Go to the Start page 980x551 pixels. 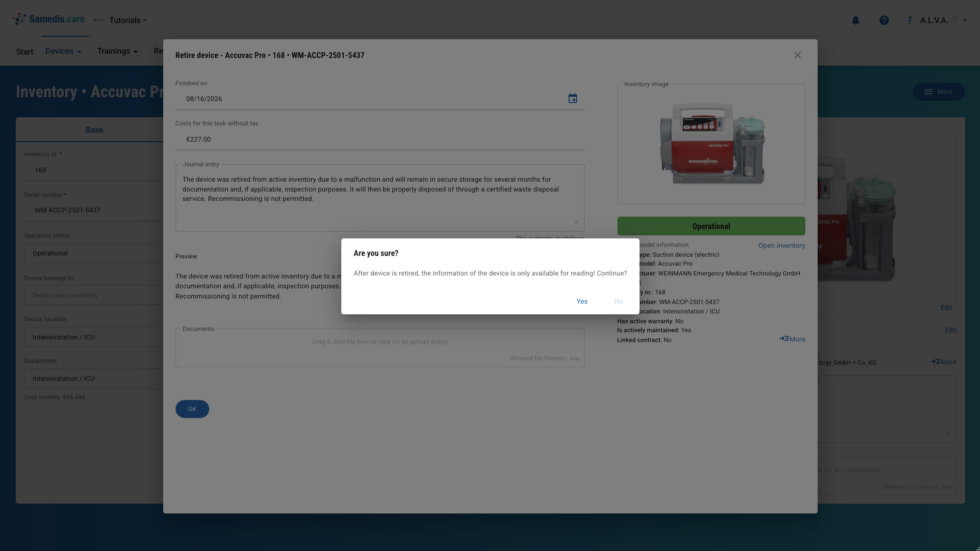[25, 52]
